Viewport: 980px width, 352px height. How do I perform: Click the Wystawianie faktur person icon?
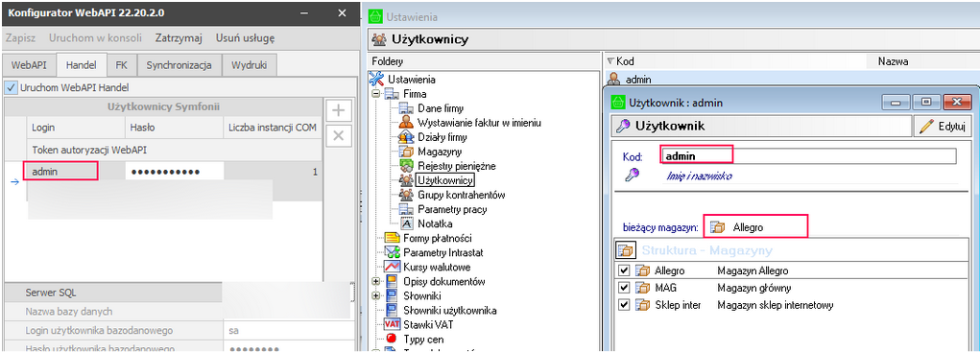click(x=406, y=123)
